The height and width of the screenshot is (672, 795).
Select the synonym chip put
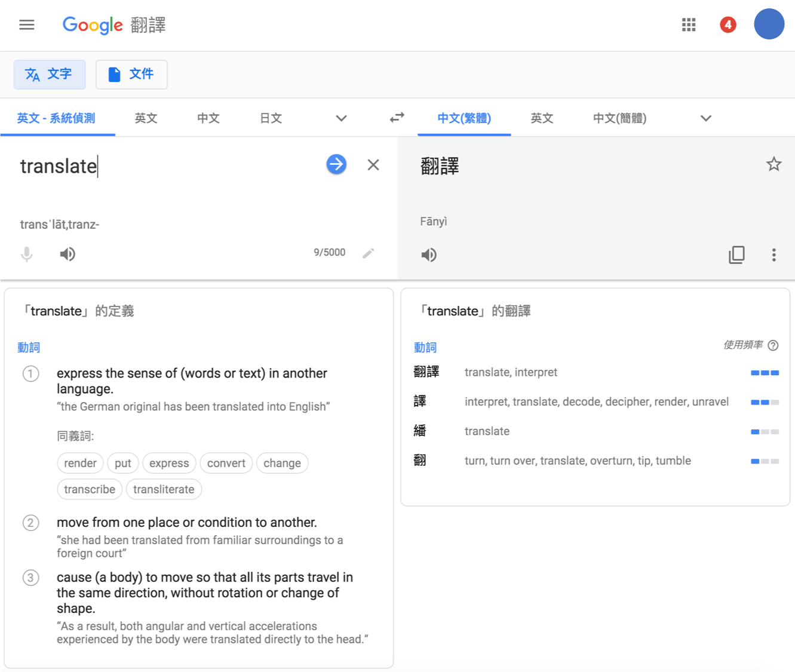click(x=123, y=463)
